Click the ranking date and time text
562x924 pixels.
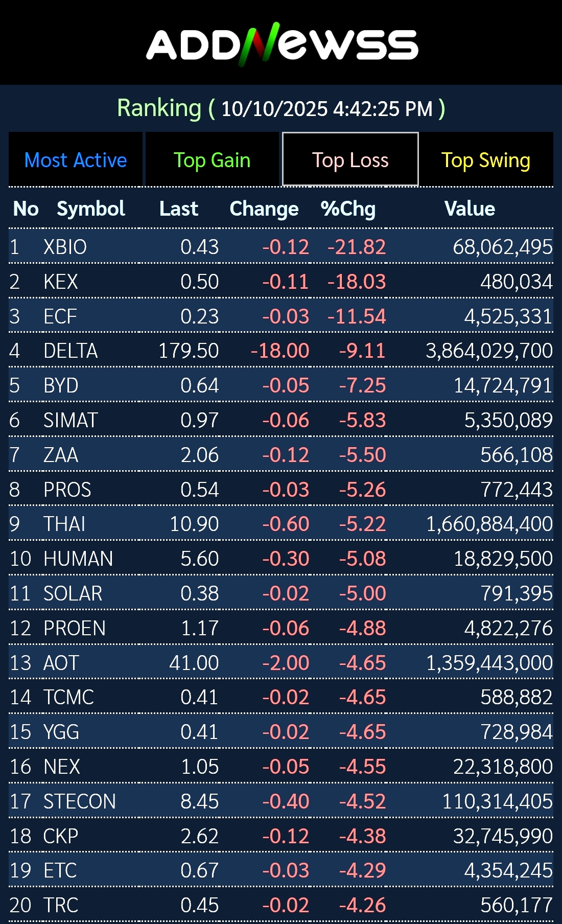coord(327,108)
